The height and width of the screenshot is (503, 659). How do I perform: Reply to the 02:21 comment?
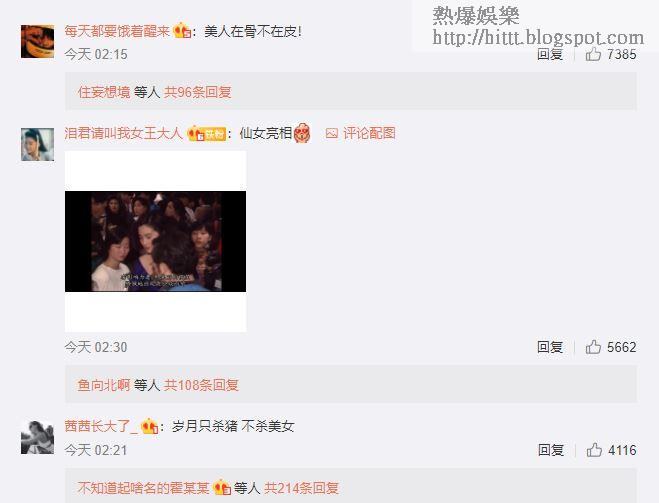551,450
